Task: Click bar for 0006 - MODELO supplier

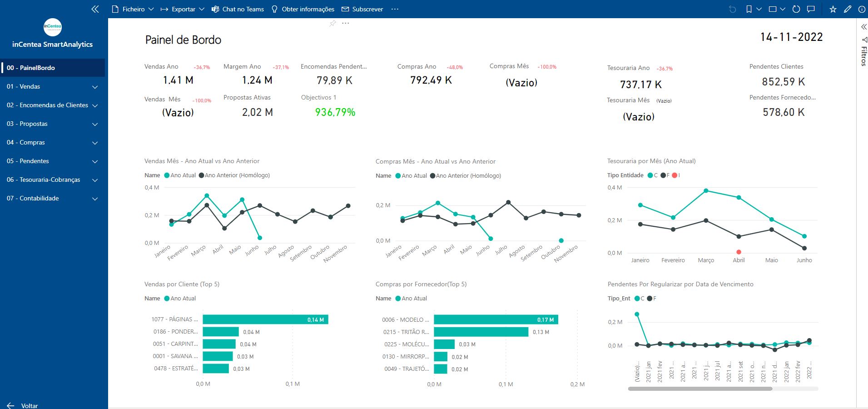Action: point(496,319)
